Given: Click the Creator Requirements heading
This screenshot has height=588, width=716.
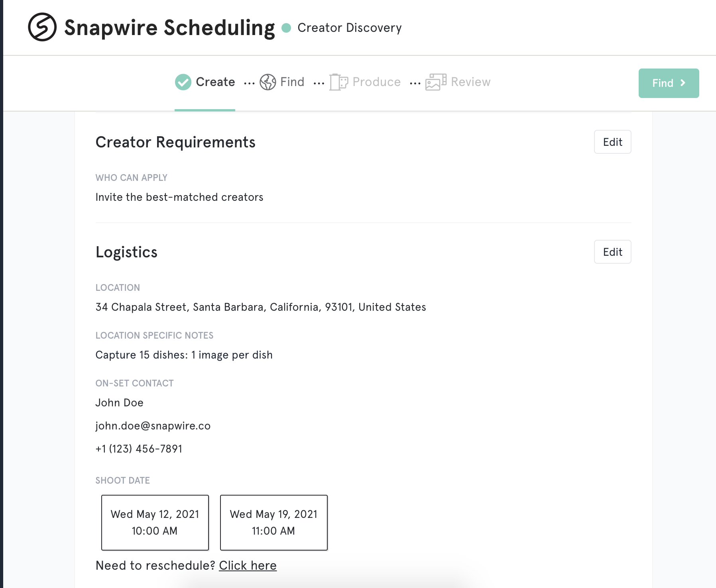Looking at the screenshot, I should click(175, 142).
